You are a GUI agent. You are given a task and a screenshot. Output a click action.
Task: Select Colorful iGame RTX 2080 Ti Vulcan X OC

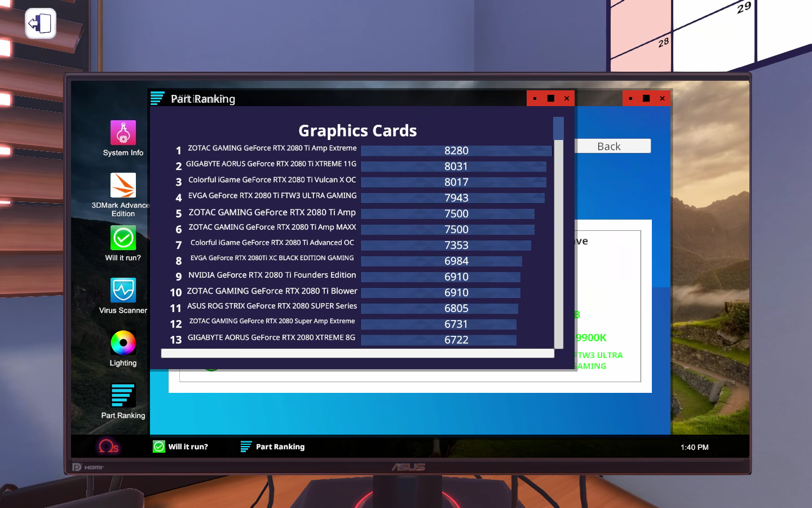point(272,179)
